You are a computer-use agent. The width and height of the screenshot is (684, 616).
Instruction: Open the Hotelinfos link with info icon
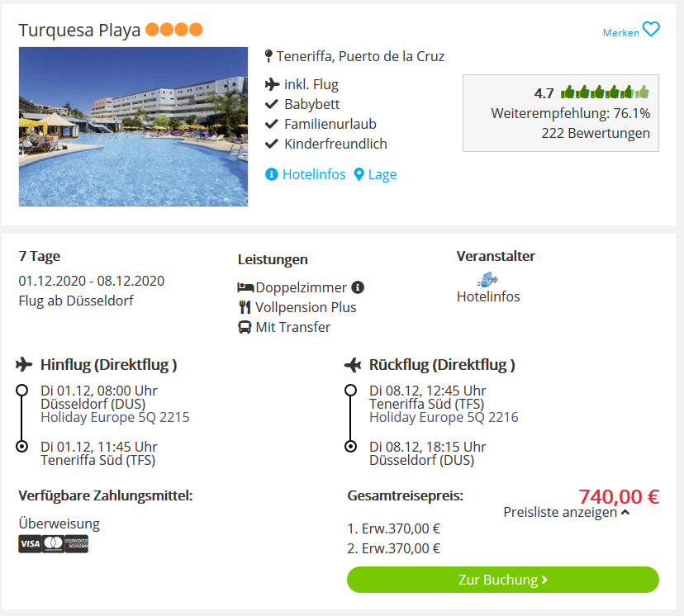pyautogui.click(x=306, y=174)
